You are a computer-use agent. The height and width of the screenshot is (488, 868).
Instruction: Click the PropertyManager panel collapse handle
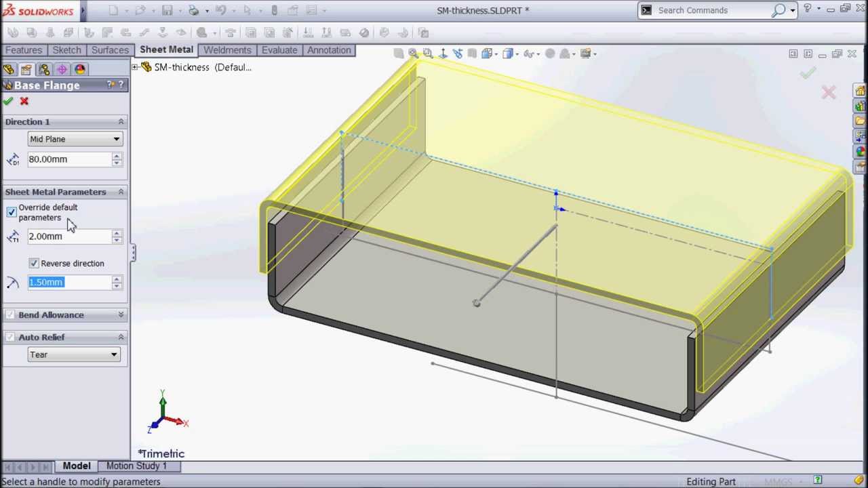click(x=133, y=253)
